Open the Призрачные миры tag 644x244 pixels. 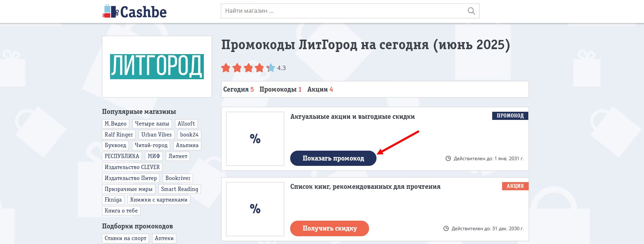[128, 189]
